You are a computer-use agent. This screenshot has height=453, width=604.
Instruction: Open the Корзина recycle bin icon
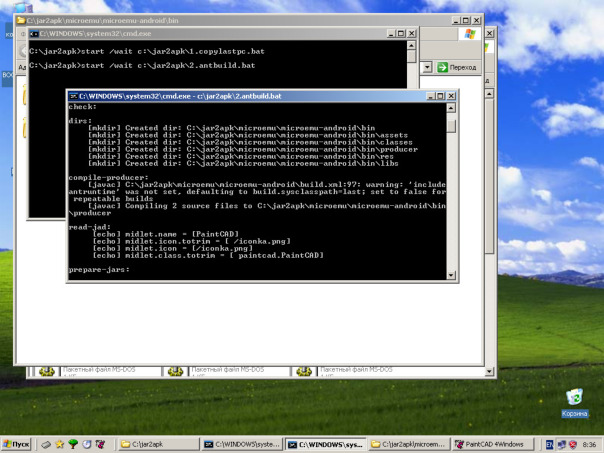point(574,399)
